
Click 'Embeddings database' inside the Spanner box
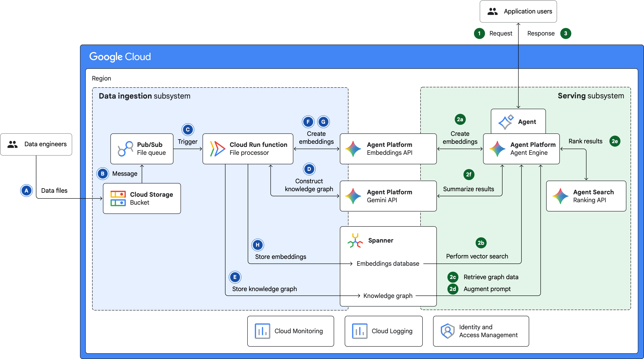click(x=388, y=264)
